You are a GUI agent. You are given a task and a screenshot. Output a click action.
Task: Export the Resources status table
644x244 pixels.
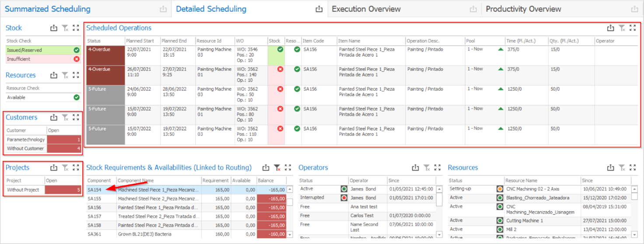611,168
